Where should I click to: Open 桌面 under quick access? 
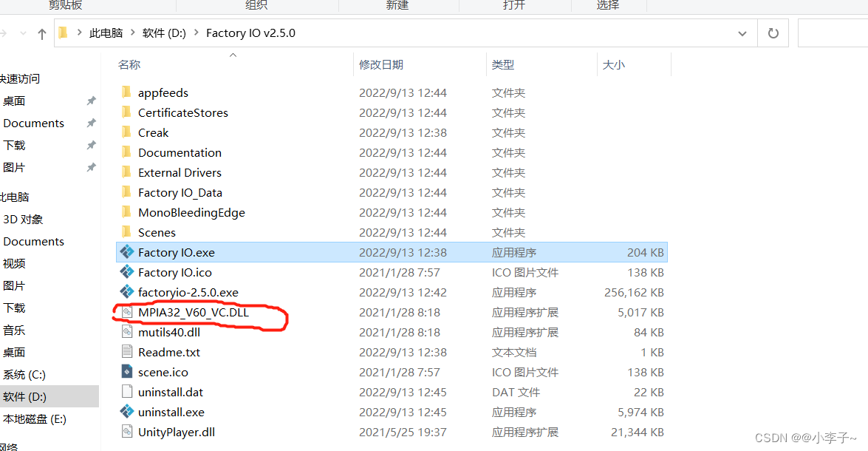(x=14, y=101)
